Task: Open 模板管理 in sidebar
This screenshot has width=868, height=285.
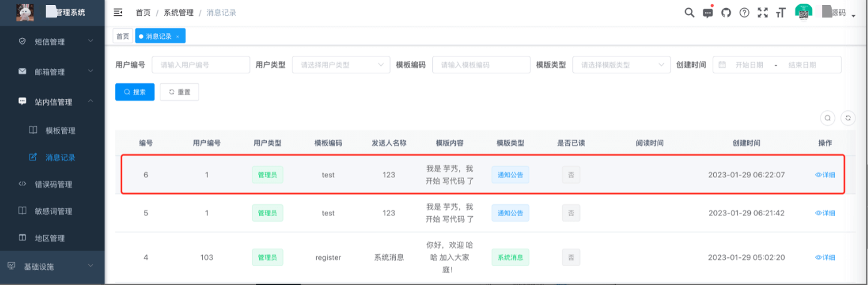Action: pyautogui.click(x=60, y=131)
